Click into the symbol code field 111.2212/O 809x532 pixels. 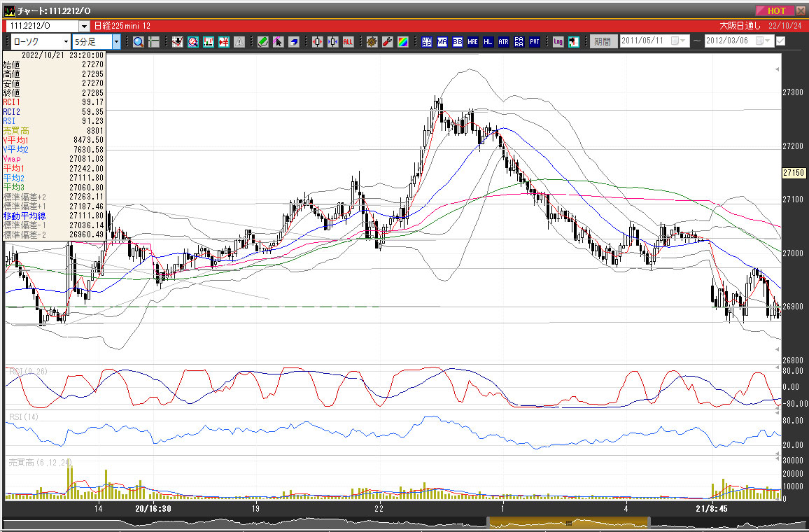(42, 26)
